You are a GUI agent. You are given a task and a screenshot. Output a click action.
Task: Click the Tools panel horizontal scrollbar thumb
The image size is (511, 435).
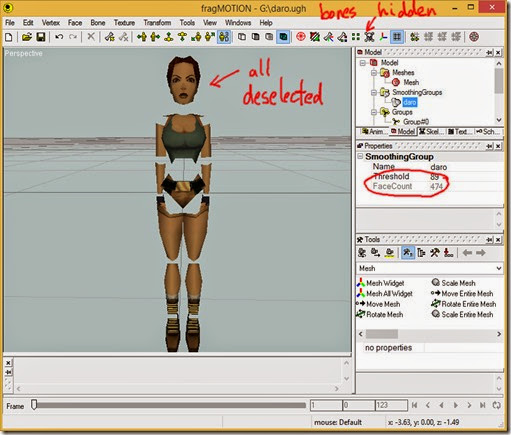point(382,334)
